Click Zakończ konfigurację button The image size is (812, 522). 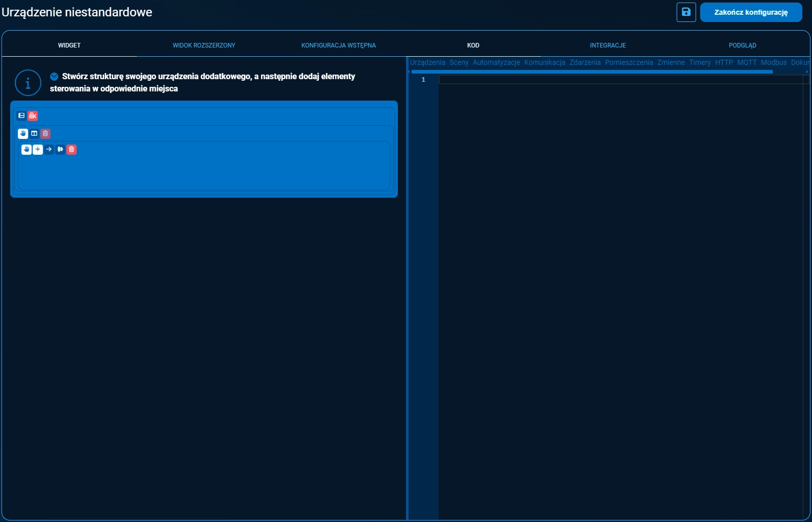[x=751, y=12]
